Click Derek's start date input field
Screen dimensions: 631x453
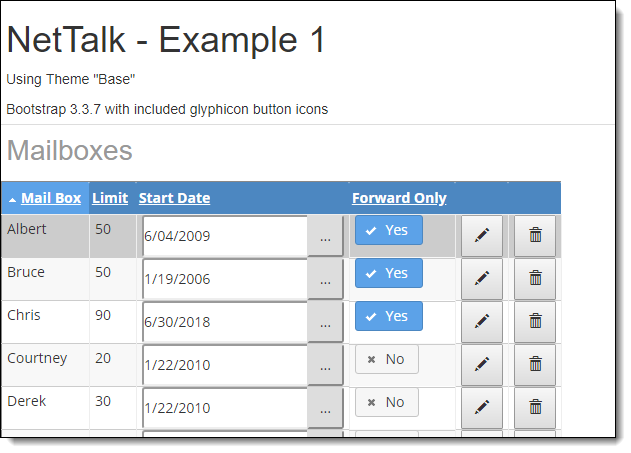click(x=225, y=408)
